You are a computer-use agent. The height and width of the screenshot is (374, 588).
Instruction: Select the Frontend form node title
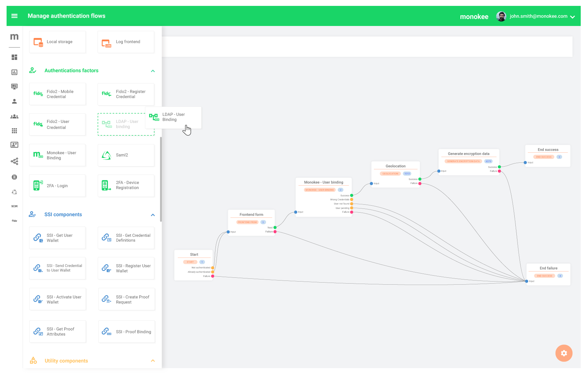[251, 215]
